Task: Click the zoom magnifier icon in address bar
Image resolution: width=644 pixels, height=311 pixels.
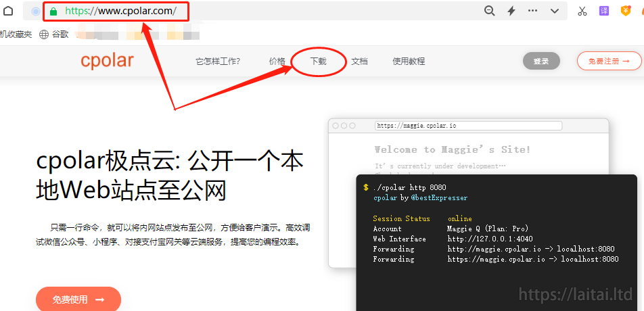Action: pyautogui.click(x=489, y=11)
